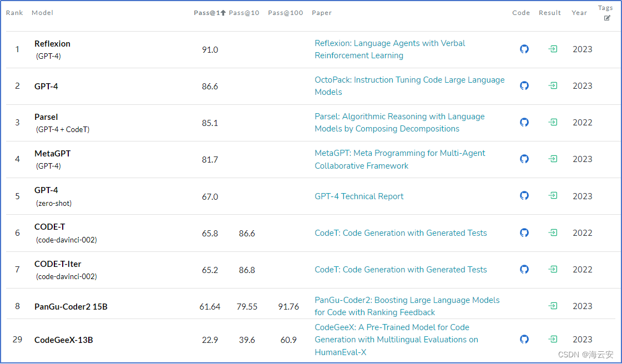Click the 67.0 Pass@1 score
622x364 pixels.
[210, 196]
